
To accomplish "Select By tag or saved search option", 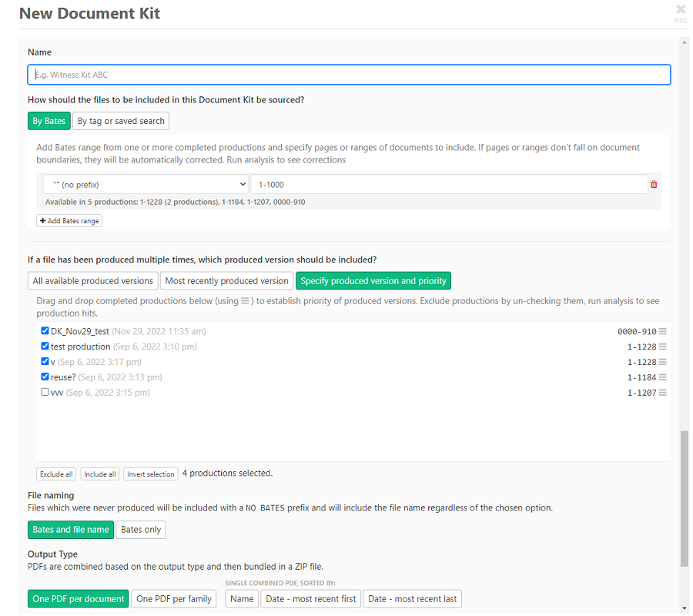I will pyautogui.click(x=121, y=121).
